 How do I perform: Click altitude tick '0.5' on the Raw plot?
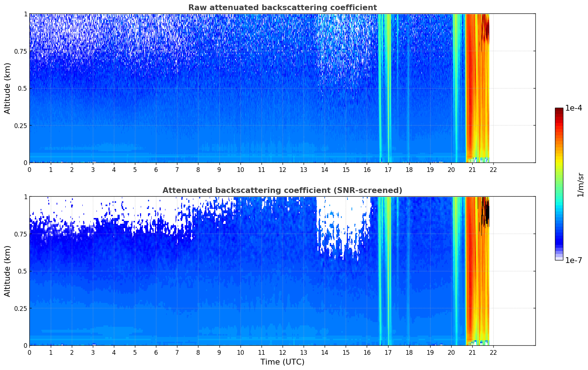[23, 88]
